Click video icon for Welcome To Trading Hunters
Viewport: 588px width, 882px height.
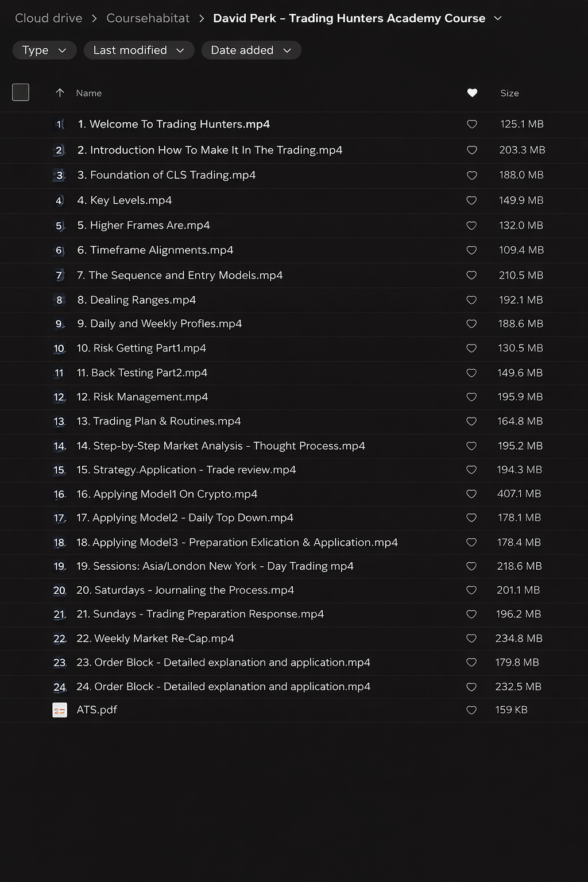tap(59, 125)
